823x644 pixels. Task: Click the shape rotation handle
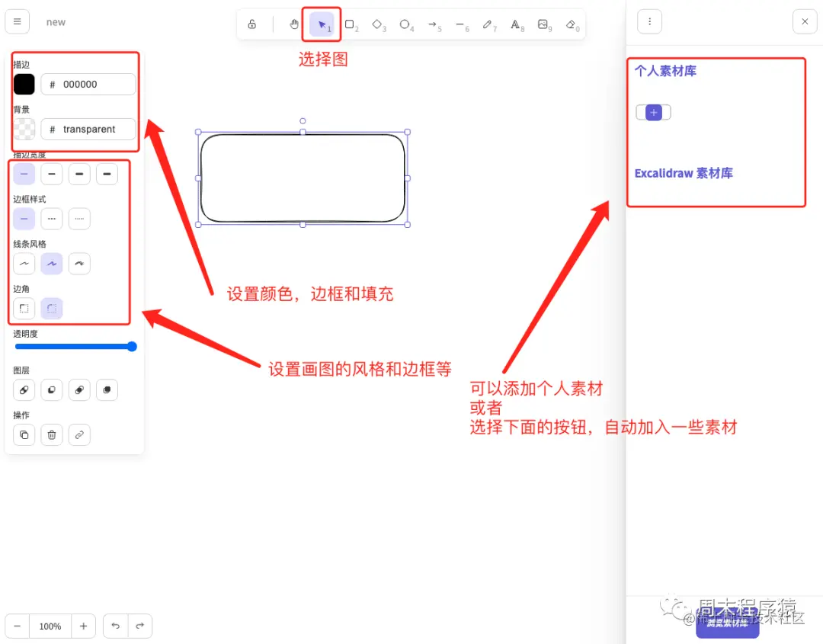coord(303,120)
